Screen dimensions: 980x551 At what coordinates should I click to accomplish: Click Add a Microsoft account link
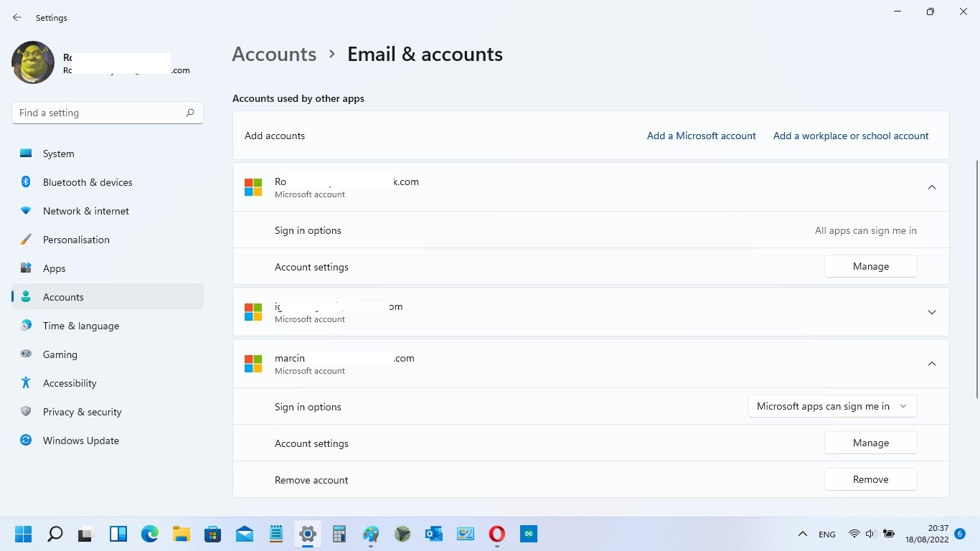(x=701, y=136)
